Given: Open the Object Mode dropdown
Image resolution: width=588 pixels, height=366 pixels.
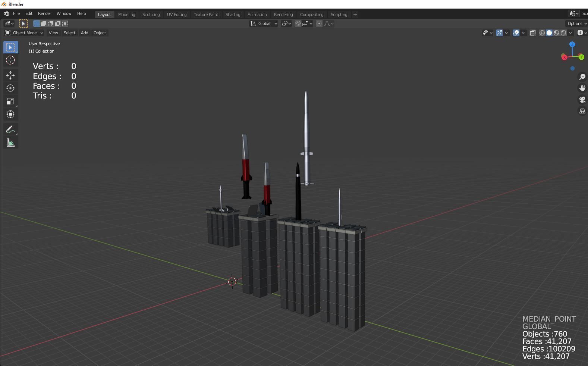Looking at the screenshot, I should [x=24, y=33].
